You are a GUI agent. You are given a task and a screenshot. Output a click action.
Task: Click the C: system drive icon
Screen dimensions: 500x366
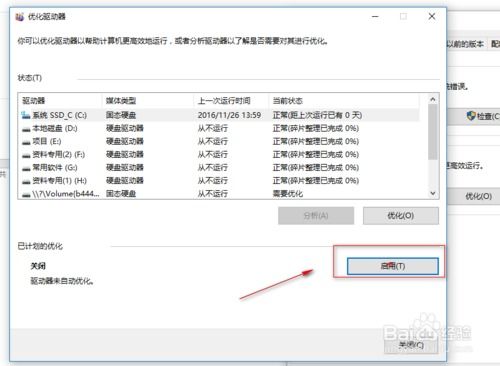tap(26, 115)
